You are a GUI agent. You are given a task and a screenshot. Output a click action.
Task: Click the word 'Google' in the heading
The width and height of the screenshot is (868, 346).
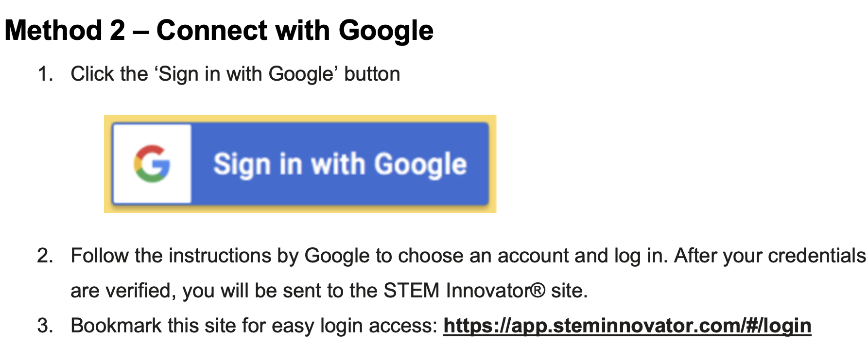pos(386,30)
